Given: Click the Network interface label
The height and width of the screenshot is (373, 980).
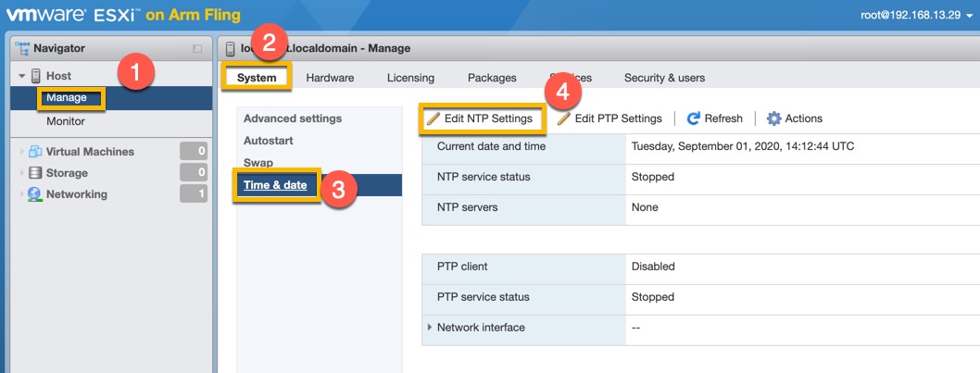Looking at the screenshot, I should pyautogui.click(x=482, y=328).
